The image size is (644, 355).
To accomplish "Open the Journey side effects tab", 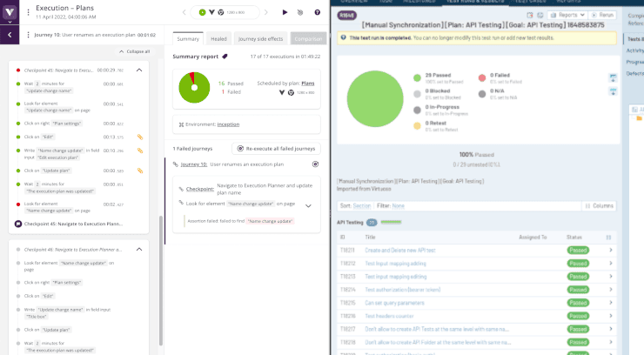I will point(260,38).
